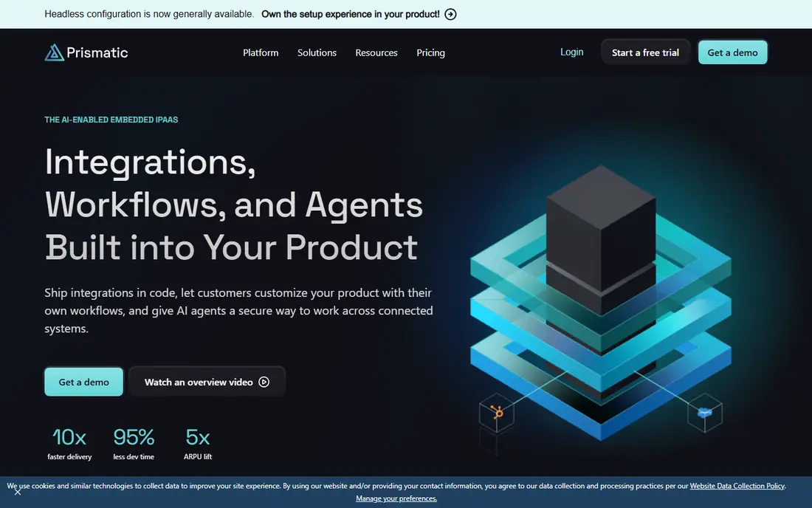Click 'THE AI-ENABLED EMBEDDED IPAAS' tagline
812x508 pixels.
tap(111, 120)
